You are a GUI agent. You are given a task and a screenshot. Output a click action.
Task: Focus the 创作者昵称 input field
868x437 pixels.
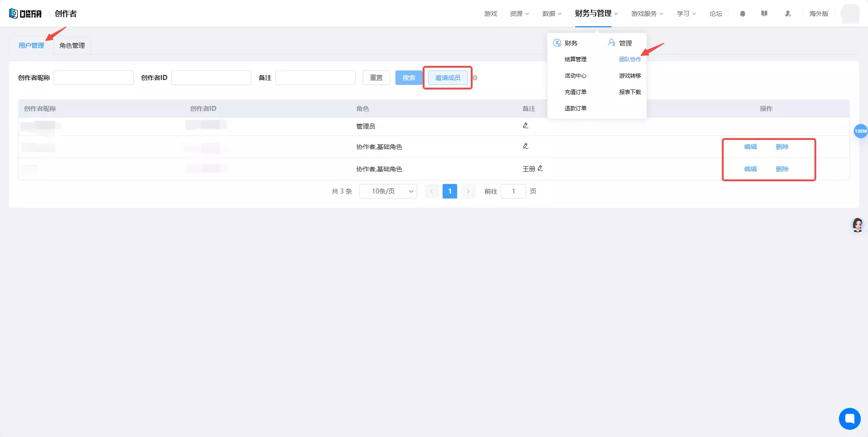(94, 78)
